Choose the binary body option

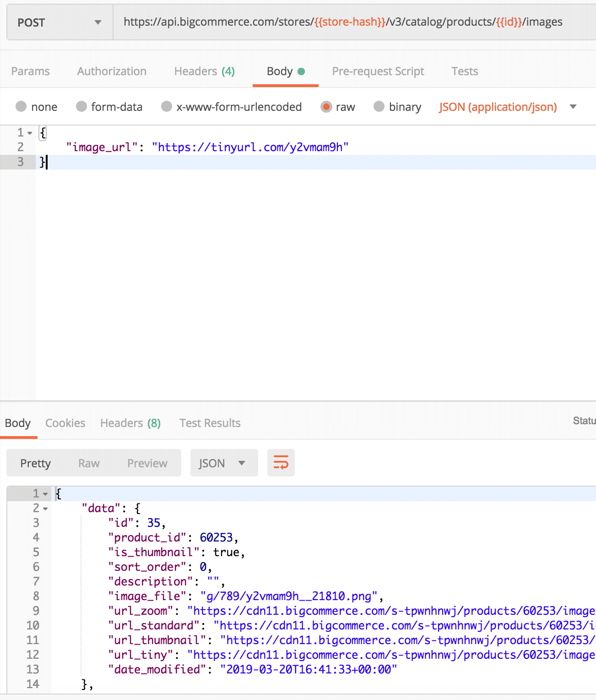coord(379,107)
